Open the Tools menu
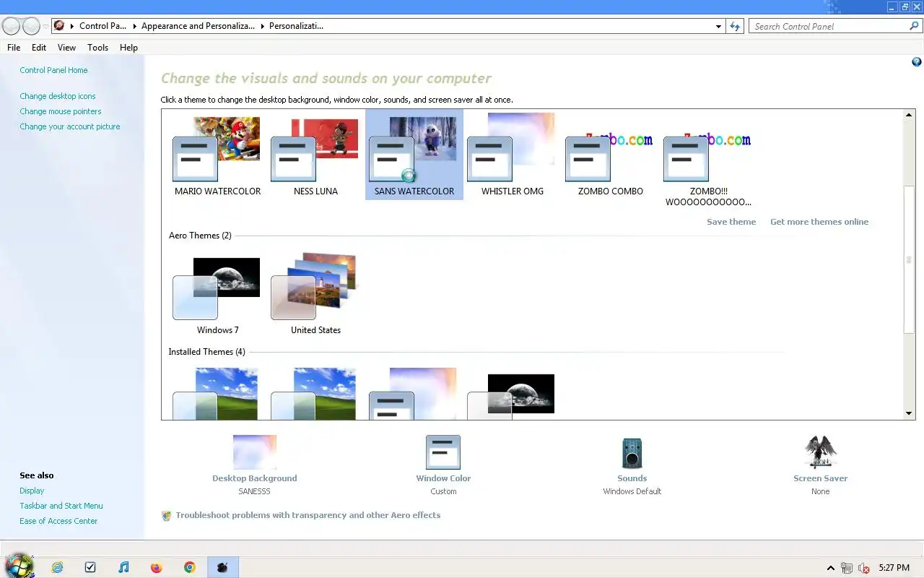924x578 pixels. (x=97, y=48)
